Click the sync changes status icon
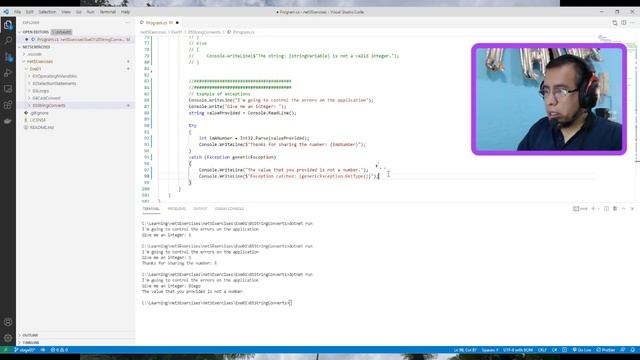 point(43,350)
